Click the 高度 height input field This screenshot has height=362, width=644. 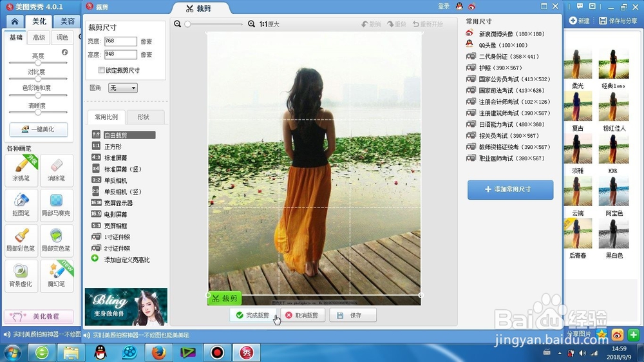(x=120, y=54)
